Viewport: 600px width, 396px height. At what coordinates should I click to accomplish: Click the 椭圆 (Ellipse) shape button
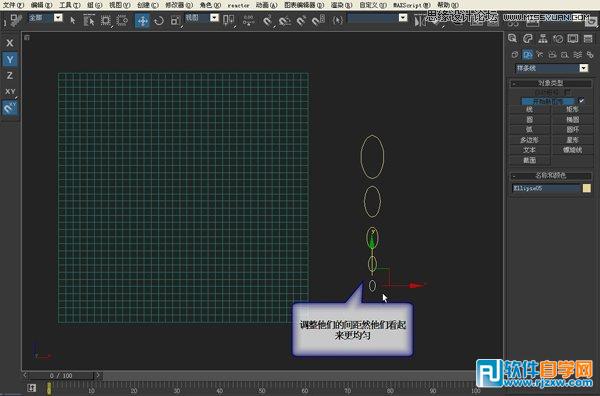tap(572, 120)
